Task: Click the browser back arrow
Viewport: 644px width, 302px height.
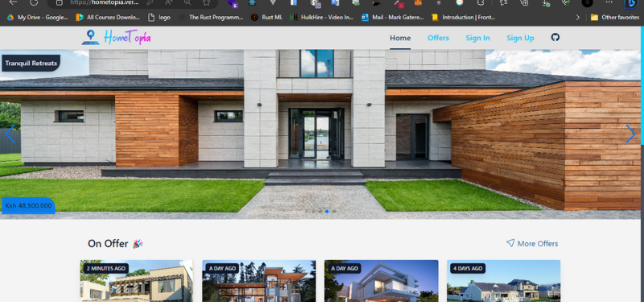Action: tap(13, 2)
